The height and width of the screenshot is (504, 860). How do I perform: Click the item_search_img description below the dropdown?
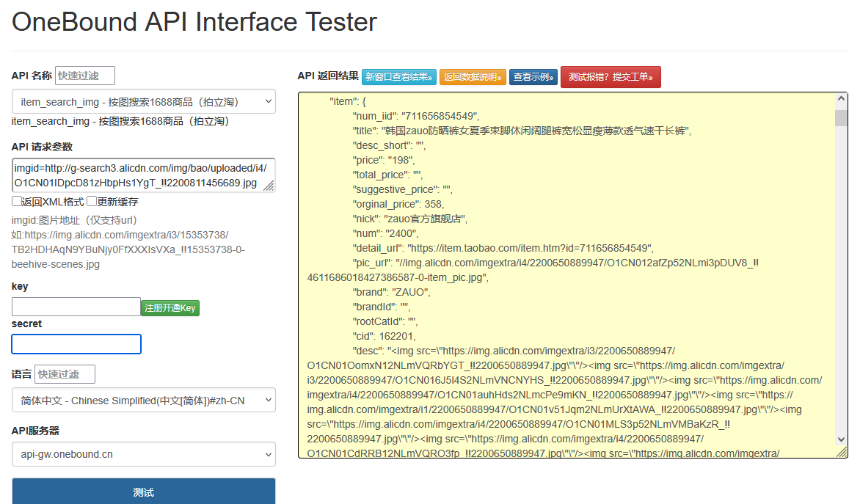[120, 121]
